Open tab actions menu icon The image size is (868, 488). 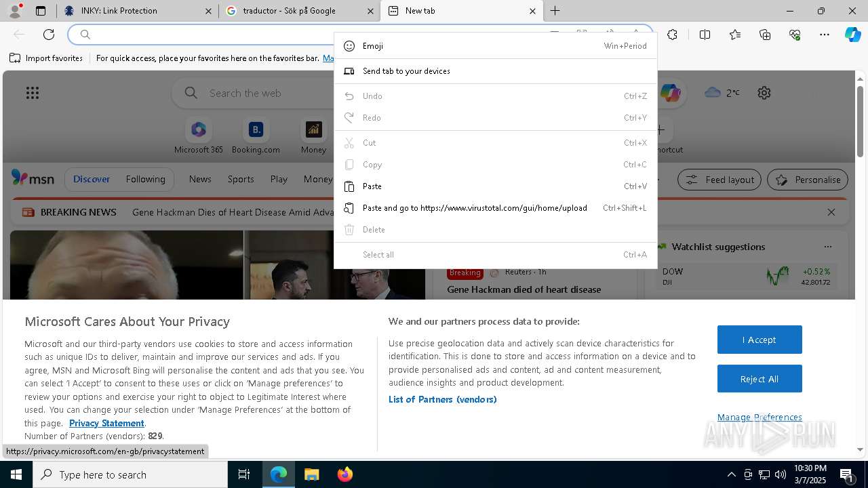41,11
